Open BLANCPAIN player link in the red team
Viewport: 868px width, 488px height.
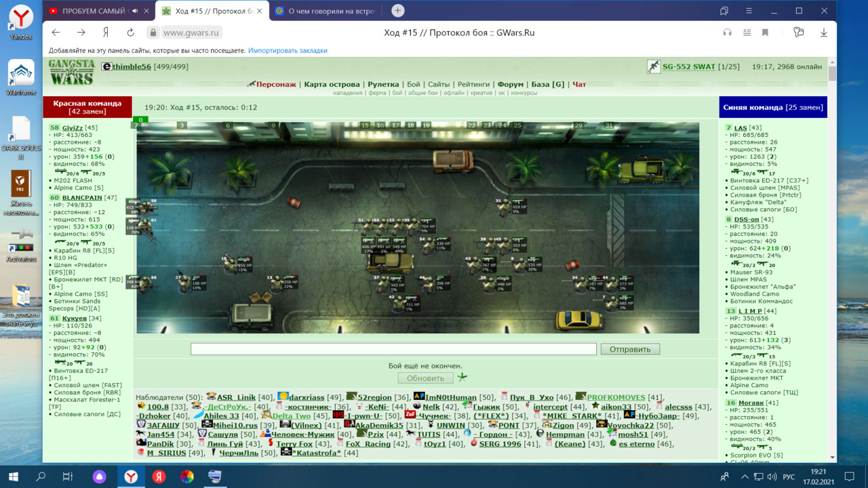point(82,198)
